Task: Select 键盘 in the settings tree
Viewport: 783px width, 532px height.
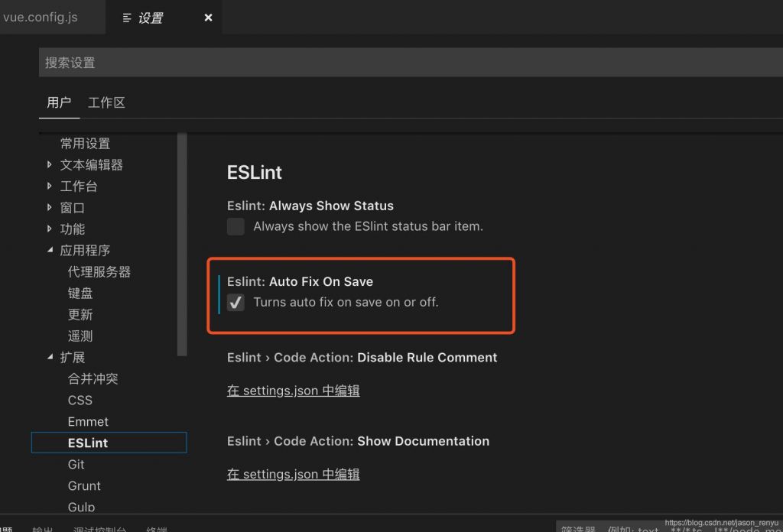Action: coord(80,294)
